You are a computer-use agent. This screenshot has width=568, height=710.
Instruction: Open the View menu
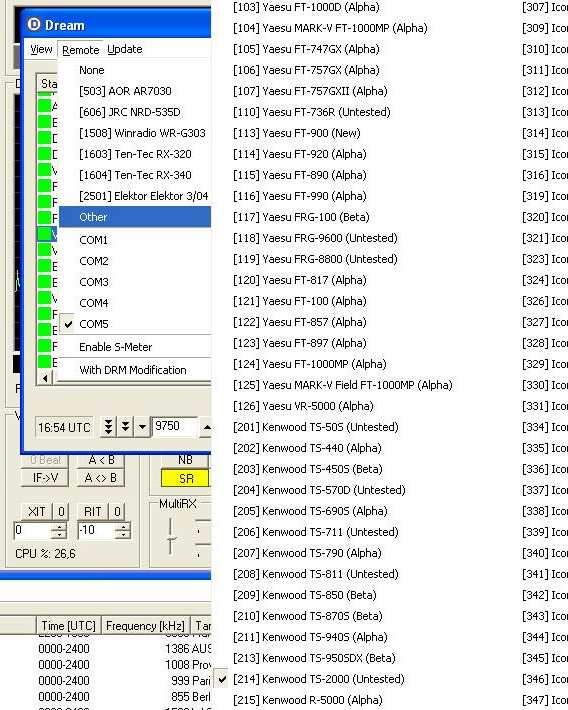point(41,49)
